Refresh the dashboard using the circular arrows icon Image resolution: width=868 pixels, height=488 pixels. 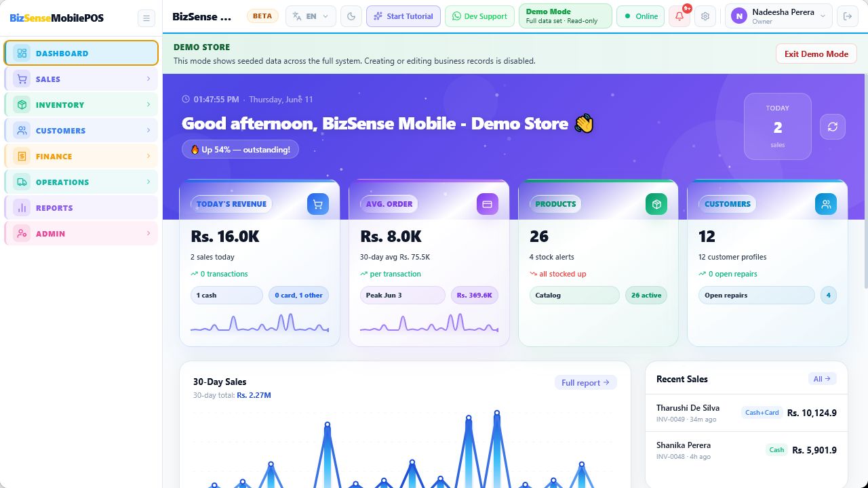tap(833, 127)
